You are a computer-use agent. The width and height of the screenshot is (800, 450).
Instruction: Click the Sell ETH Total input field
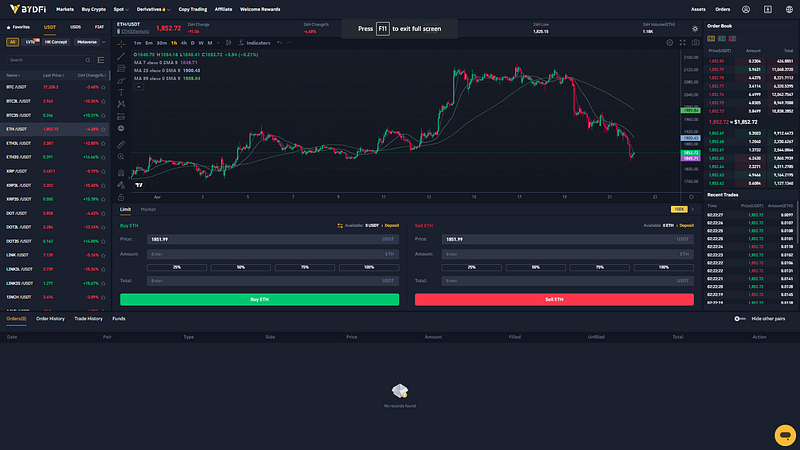pos(568,281)
